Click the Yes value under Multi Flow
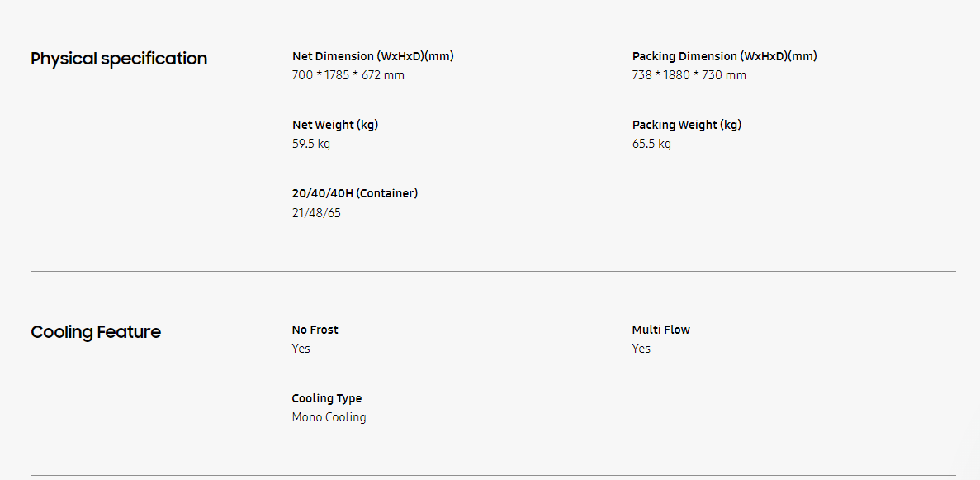 click(x=641, y=349)
